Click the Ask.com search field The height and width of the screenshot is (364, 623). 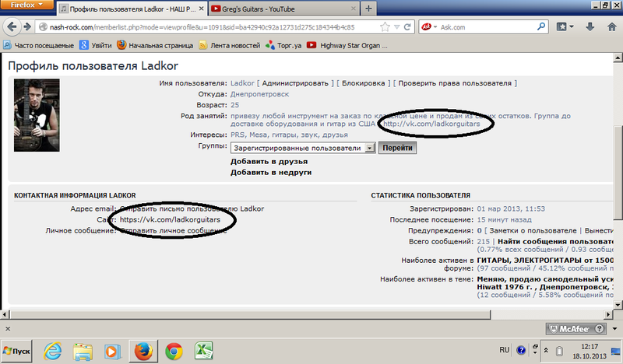coord(487,27)
